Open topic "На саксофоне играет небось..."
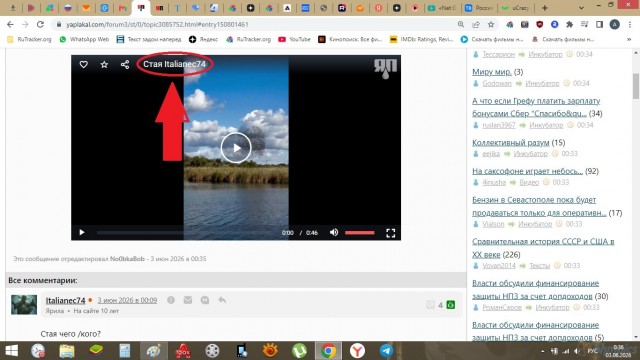Image resolution: width=640 pixels, height=360 pixels. click(527, 171)
